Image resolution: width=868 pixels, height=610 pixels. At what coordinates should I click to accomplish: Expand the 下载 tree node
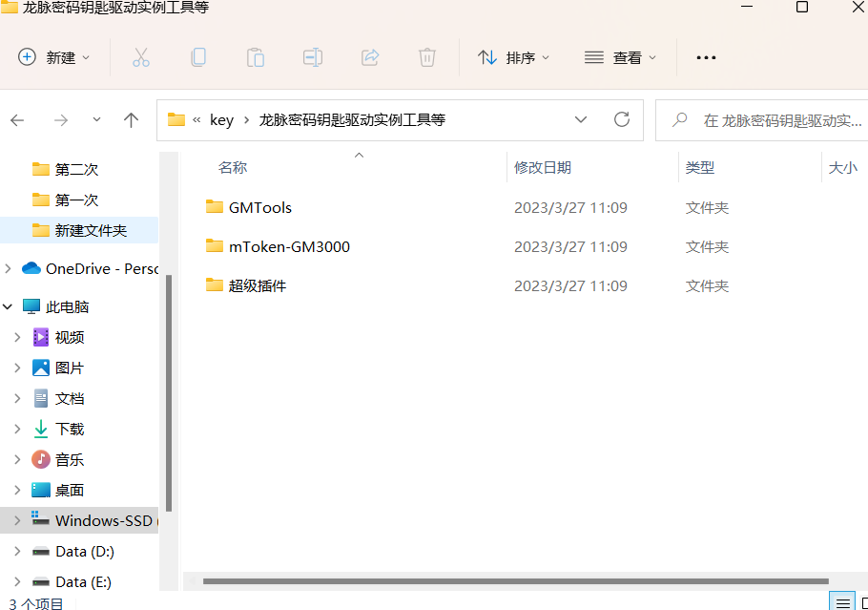17,429
